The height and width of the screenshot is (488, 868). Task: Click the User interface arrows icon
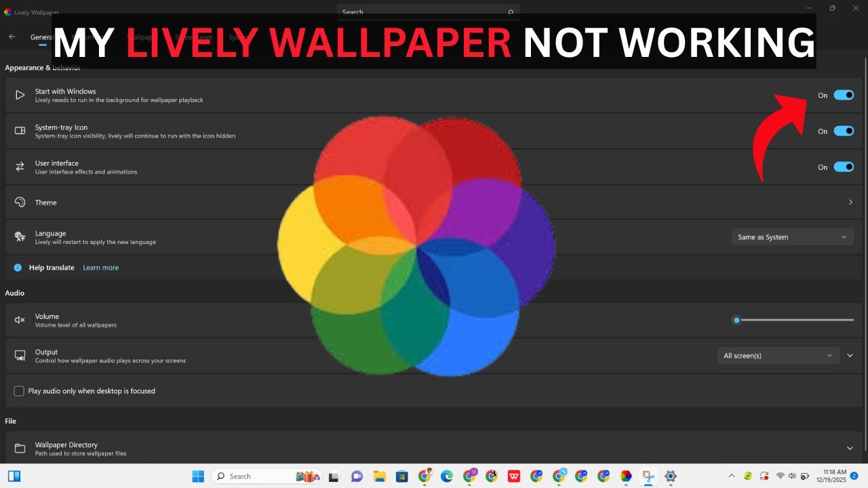[20, 167]
